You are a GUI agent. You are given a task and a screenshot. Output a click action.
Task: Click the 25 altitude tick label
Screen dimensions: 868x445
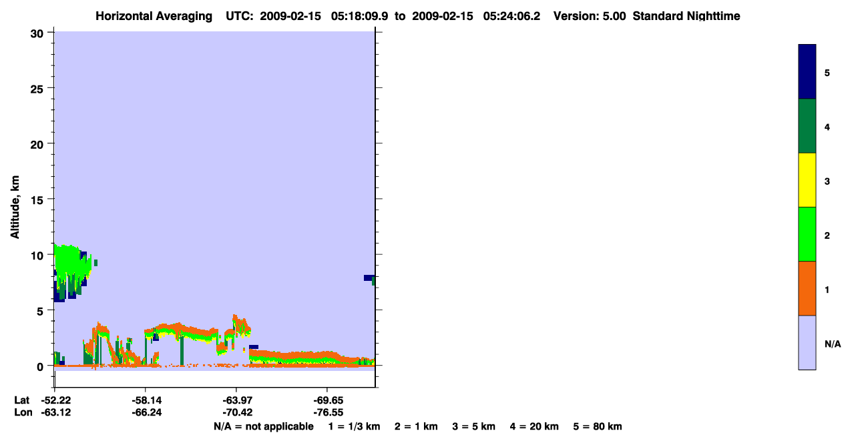[38, 88]
